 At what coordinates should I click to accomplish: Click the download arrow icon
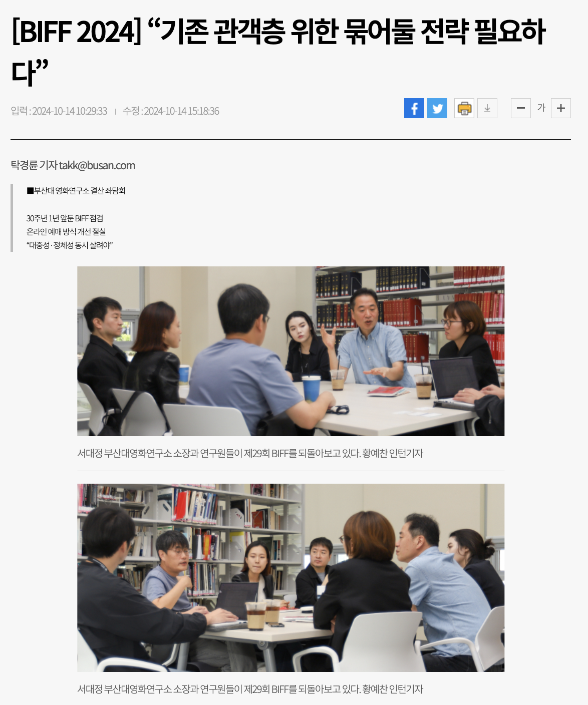[487, 108]
